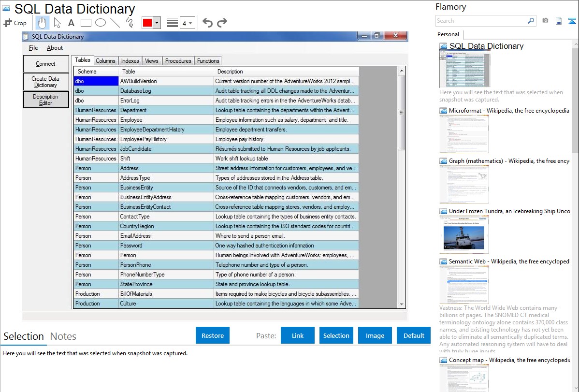Click the notepad icon in the SQL Data Dictionary title bar
579x392 pixels.
coord(26,37)
